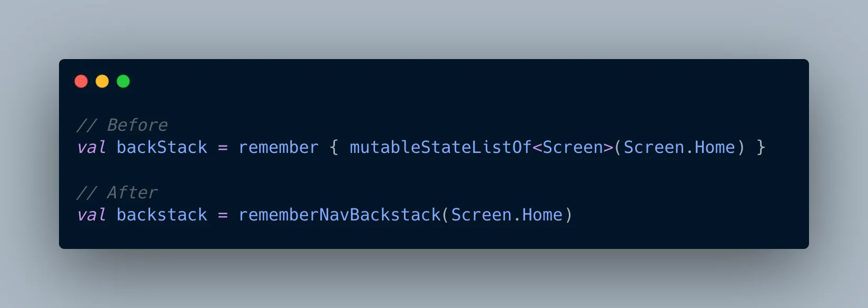Image resolution: width=868 pixels, height=308 pixels.
Task: Click the Screen type inside angle brackets
Action: (x=573, y=148)
